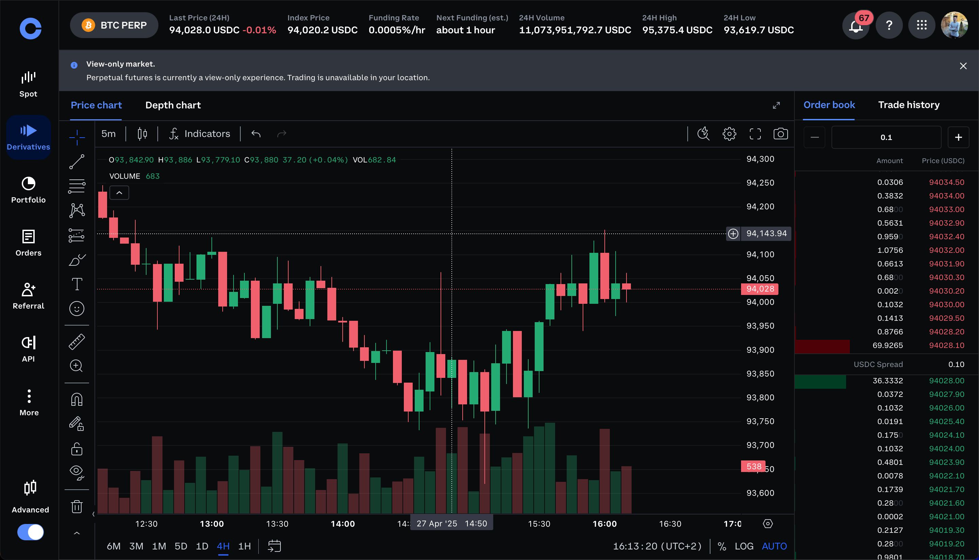Open Orders page from sidebar

[x=29, y=243]
